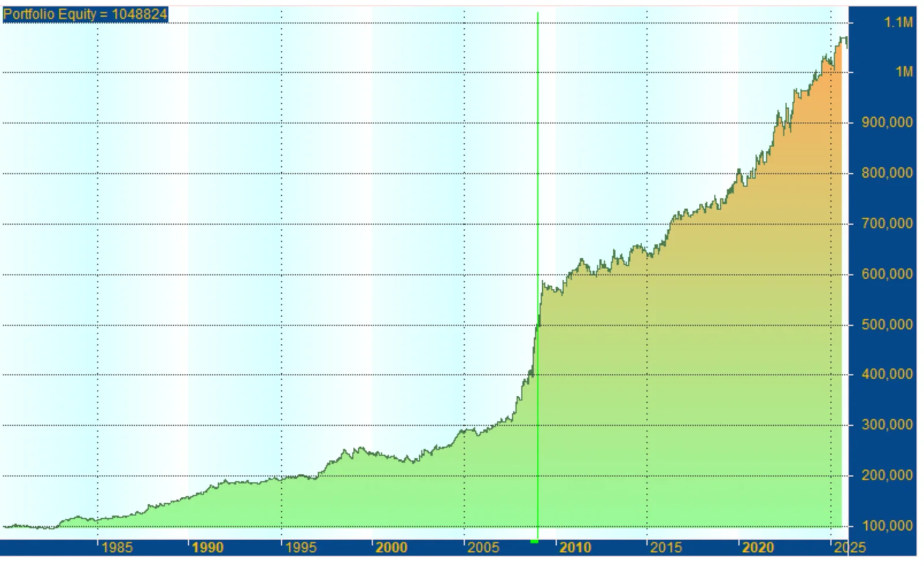Screen dimensions: 924x561
Task: Click the 300,000 axis value
Action: click(887, 425)
